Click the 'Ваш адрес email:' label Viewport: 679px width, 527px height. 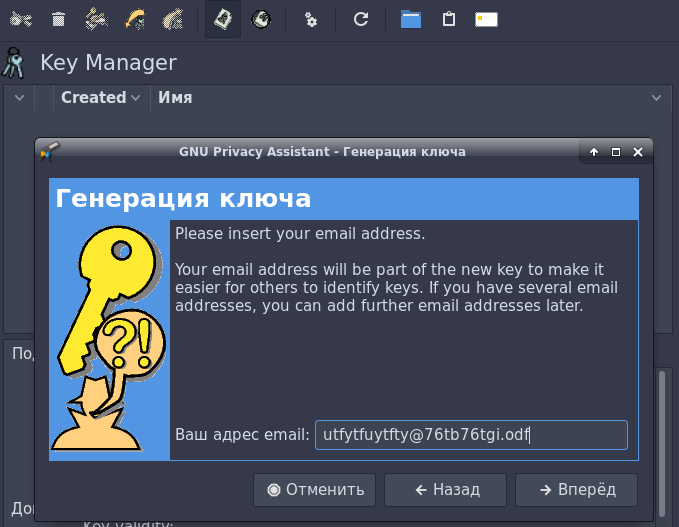242,434
